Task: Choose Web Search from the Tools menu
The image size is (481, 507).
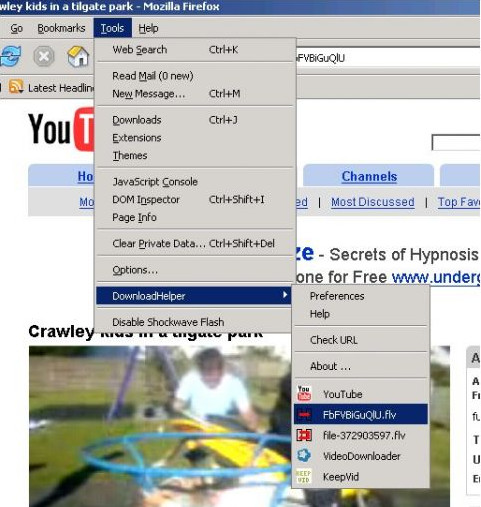Action: point(195,50)
